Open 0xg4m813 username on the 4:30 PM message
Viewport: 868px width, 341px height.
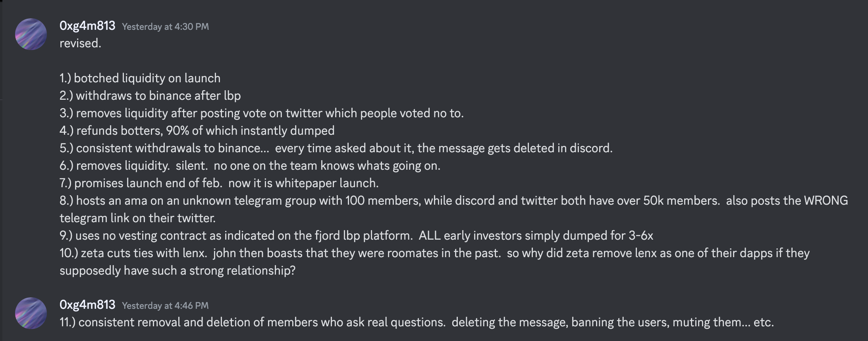click(87, 26)
